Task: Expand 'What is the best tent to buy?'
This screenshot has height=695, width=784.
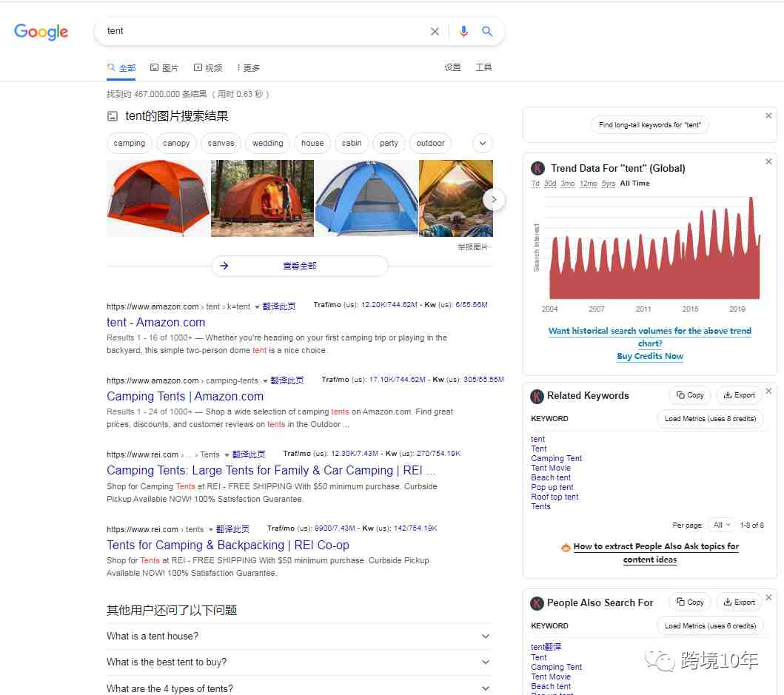Action: [299, 662]
